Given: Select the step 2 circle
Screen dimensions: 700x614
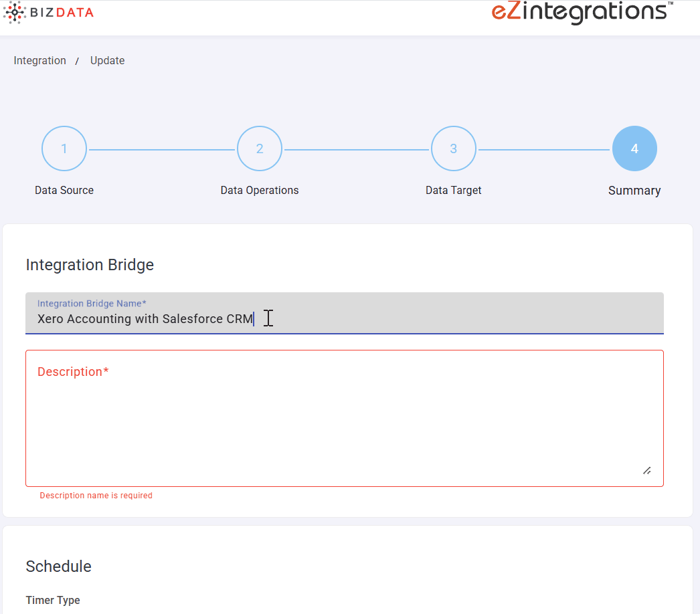Looking at the screenshot, I should coord(260,148).
